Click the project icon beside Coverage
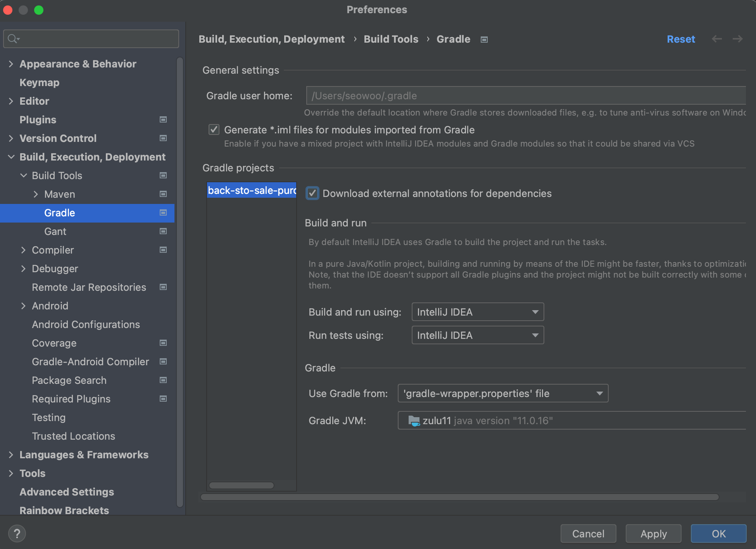 pos(163,343)
